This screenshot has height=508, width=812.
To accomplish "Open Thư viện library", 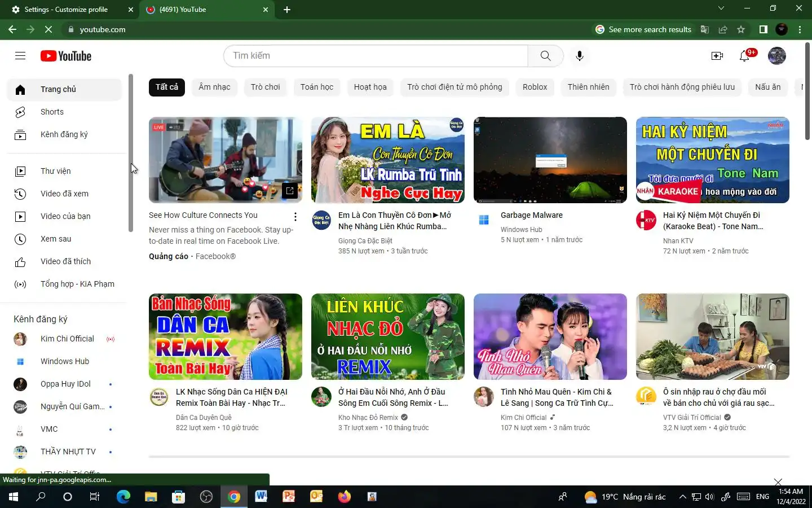I will (64, 171).
